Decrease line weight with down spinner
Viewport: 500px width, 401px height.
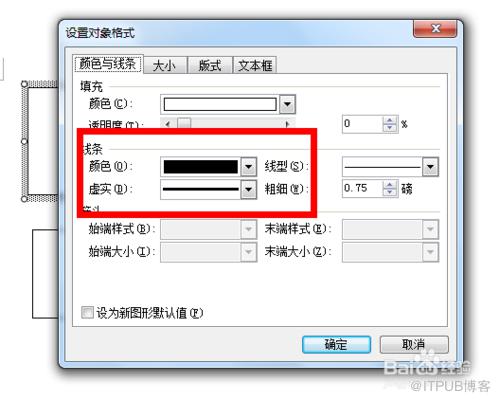pyautogui.click(x=390, y=193)
